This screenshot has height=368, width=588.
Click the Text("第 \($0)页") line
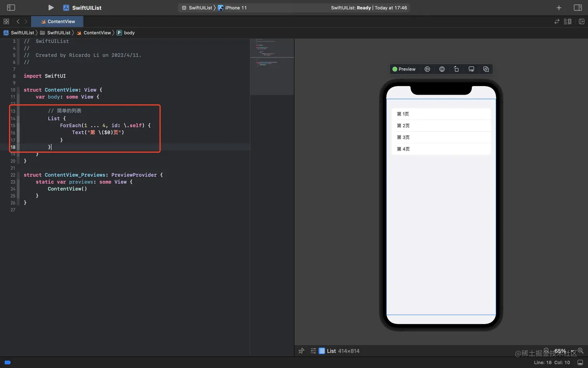[x=98, y=132]
